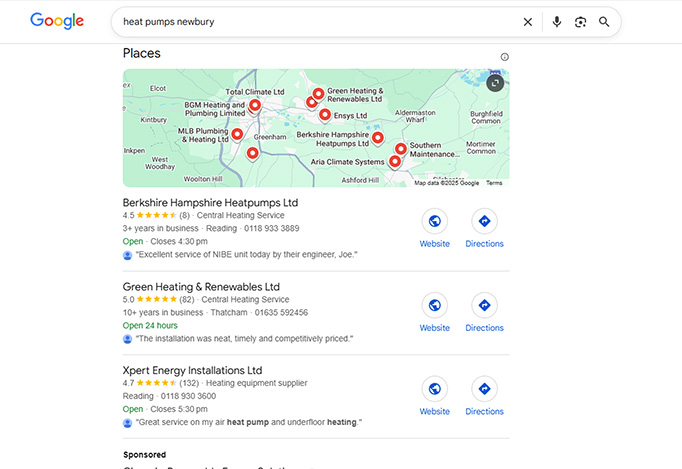Viewport: 682px width, 469px height.
Task: Clear the search box text
Action: [x=528, y=22]
